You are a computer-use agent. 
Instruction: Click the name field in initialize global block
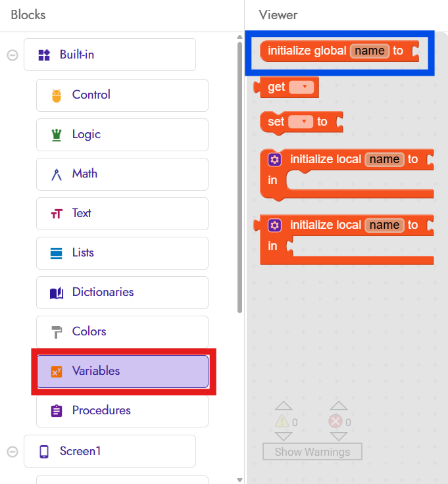[x=369, y=51]
